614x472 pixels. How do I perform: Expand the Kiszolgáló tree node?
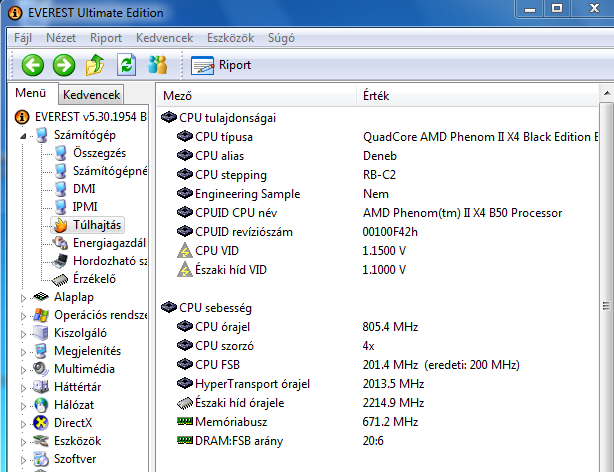23,334
